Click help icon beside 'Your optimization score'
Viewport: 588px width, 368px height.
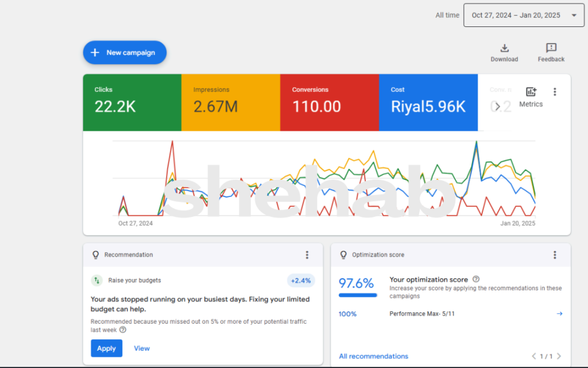pyautogui.click(x=475, y=280)
